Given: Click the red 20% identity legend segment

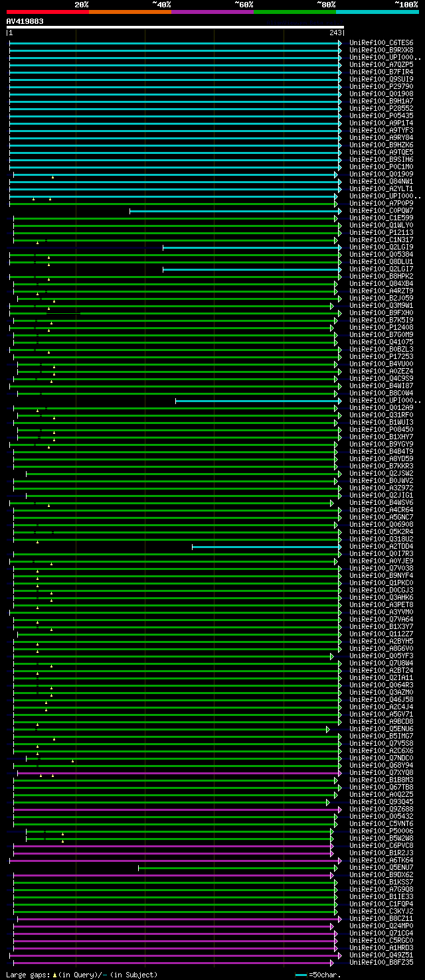Looking at the screenshot, I should [x=47, y=12].
